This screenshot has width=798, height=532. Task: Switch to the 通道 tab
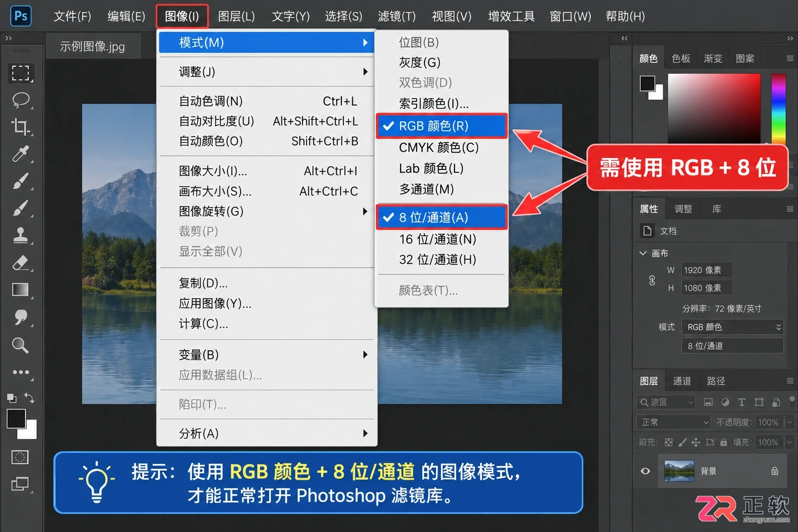point(682,381)
